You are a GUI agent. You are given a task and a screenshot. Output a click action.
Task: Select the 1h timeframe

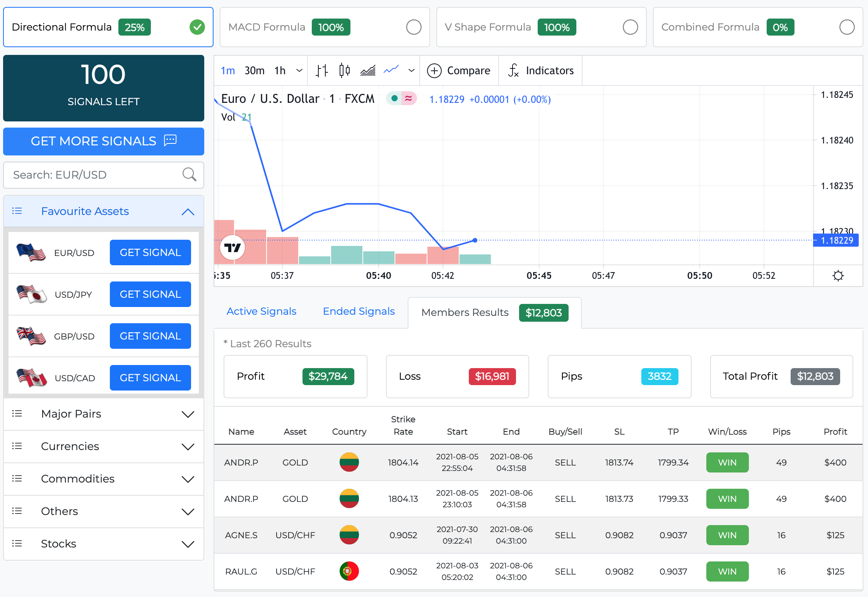pyautogui.click(x=280, y=70)
